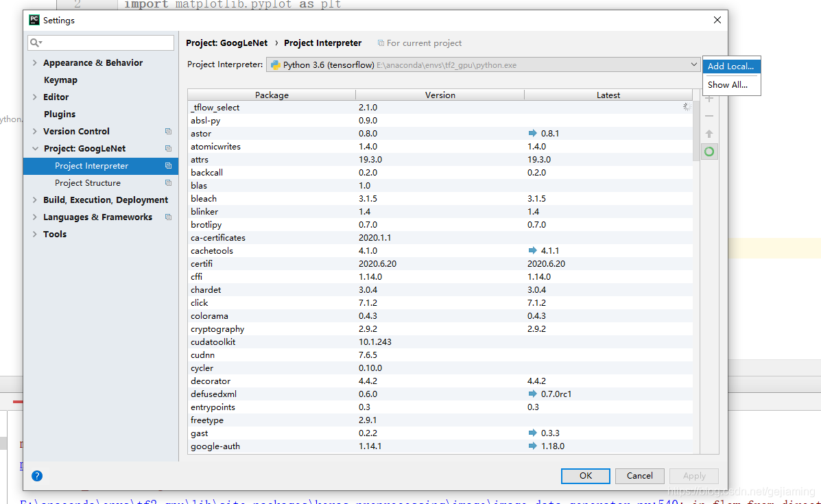Click the Python icon in interpreter dropdown
The height and width of the screenshot is (504, 821).
[x=276, y=65]
